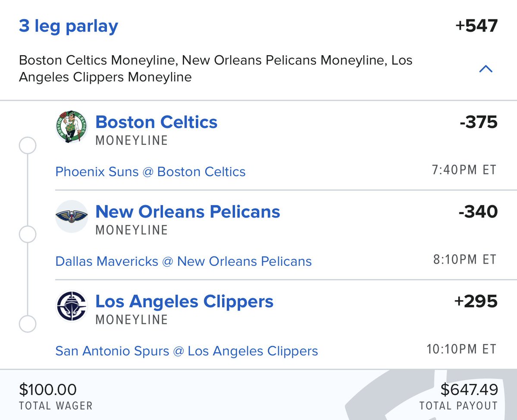
Task: Open the Phoenix Suns @ Boston Celtics matchup link
Action: pyautogui.click(x=150, y=172)
